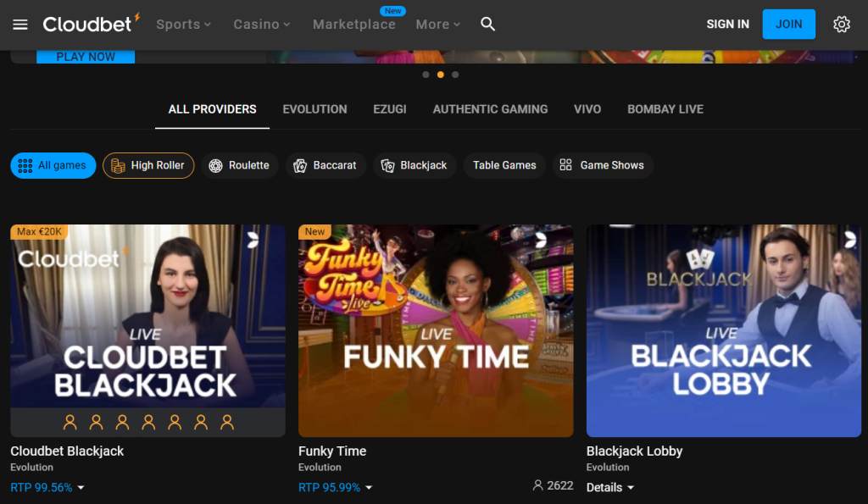Click Evolution provider under Funky Time
868x504 pixels.
(x=320, y=468)
